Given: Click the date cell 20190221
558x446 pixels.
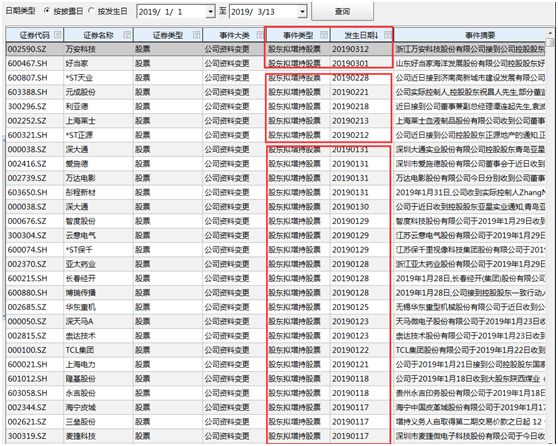Looking at the screenshot, I should pyautogui.click(x=362, y=92).
